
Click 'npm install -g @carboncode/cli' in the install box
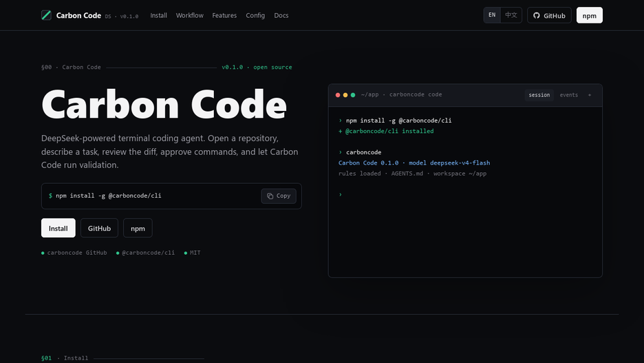[109, 196]
